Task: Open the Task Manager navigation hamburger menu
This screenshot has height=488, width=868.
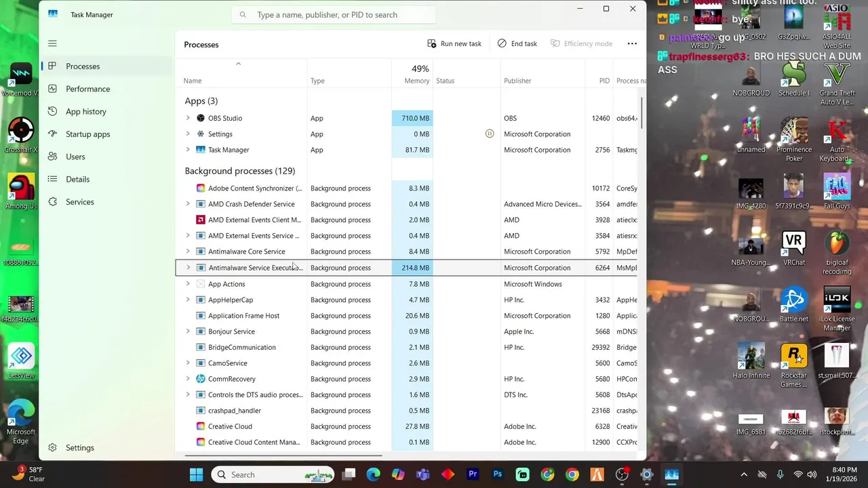Action: (52, 43)
